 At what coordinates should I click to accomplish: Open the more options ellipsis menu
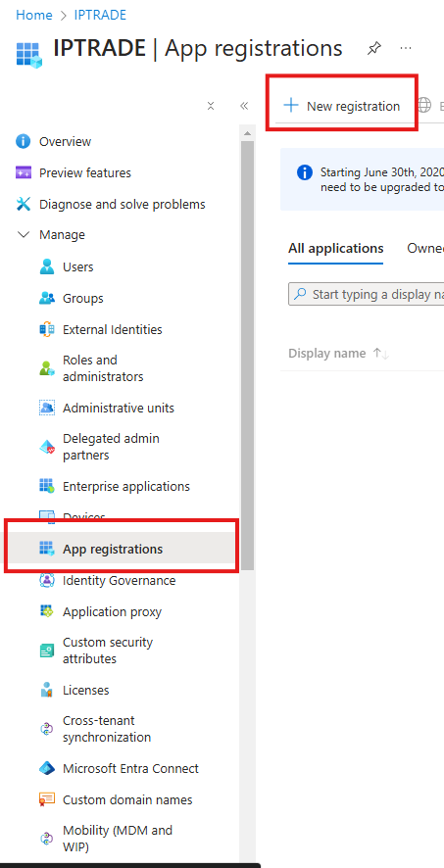406,48
